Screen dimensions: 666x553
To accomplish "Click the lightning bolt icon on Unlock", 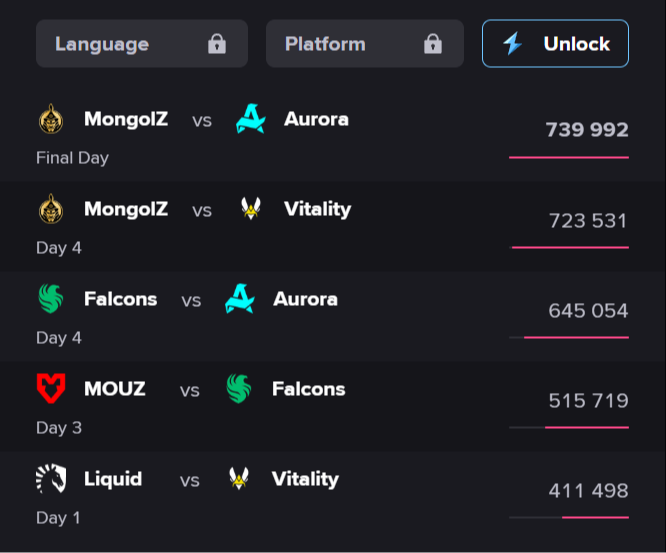I will (x=513, y=44).
